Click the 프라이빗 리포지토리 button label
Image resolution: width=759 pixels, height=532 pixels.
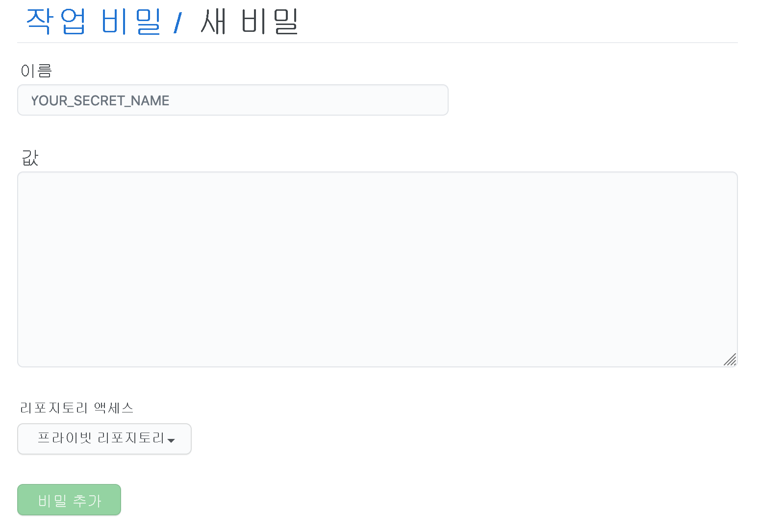[x=101, y=439]
